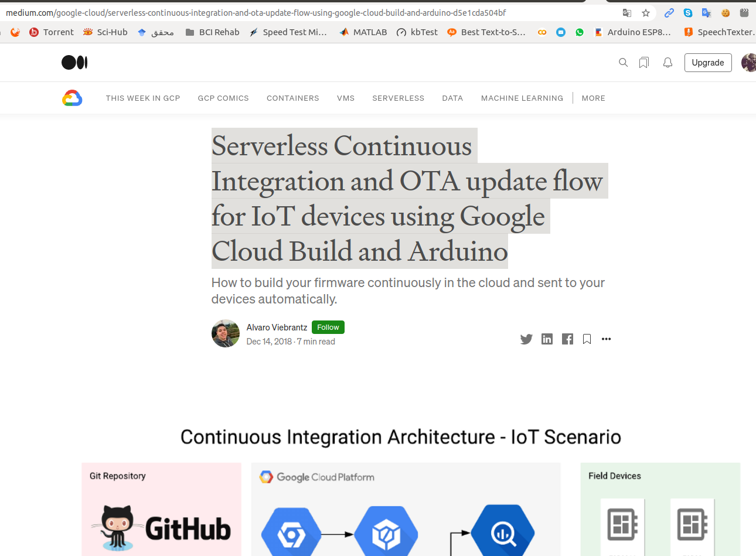
Task: Click the Google Cloud Platform diagram label
Action: point(317,477)
